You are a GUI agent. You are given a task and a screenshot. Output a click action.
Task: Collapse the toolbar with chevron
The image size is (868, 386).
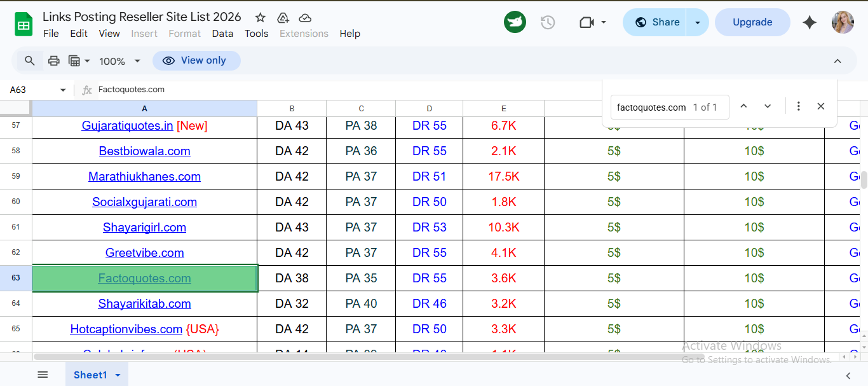[x=837, y=61]
